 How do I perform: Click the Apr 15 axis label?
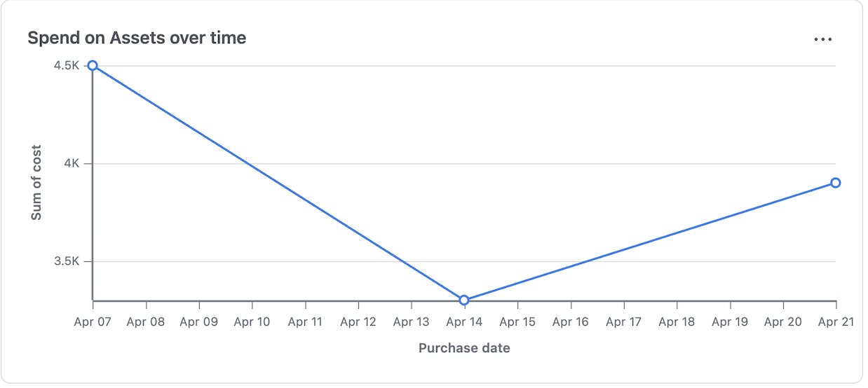coord(517,322)
